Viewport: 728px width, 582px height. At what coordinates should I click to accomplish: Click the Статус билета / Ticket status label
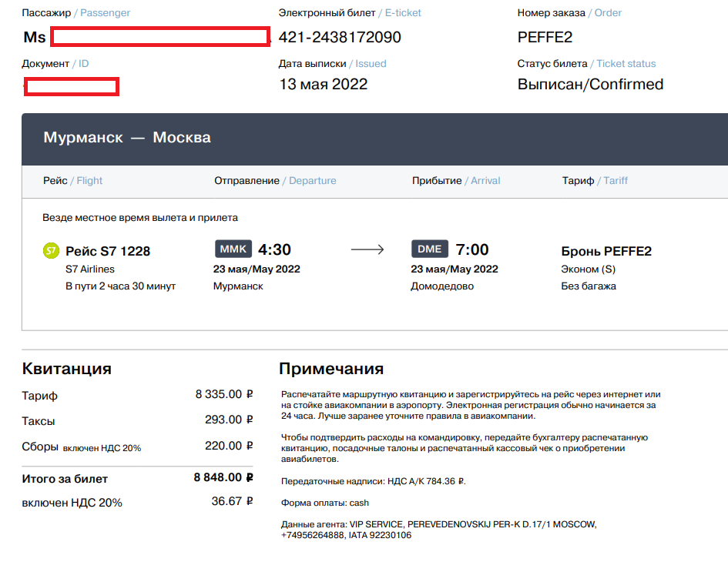point(587,64)
